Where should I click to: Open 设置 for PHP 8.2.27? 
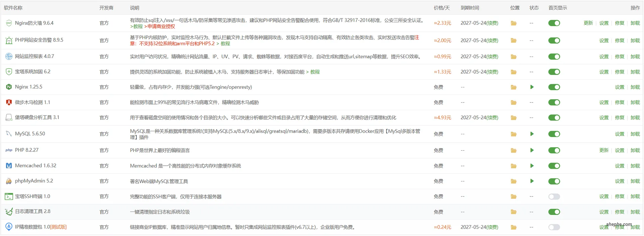click(x=620, y=150)
